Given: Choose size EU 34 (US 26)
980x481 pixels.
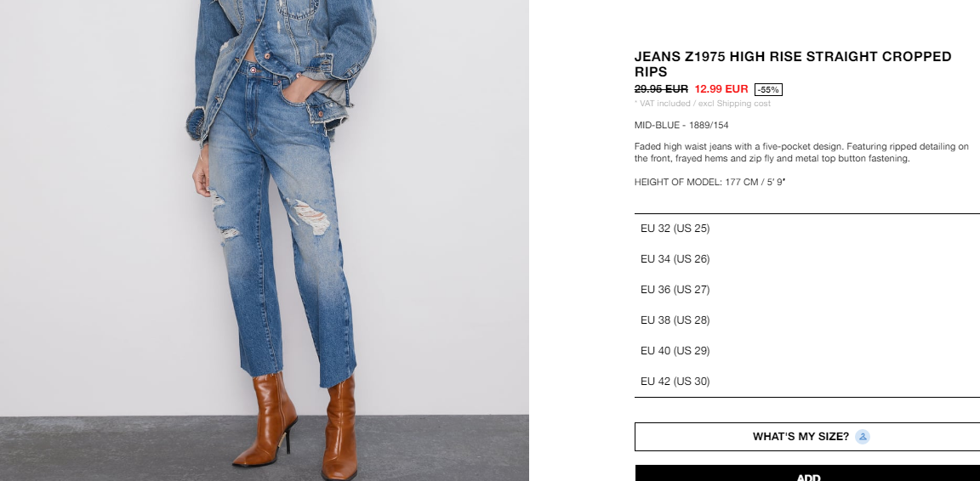Looking at the screenshot, I should pos(806,259).
